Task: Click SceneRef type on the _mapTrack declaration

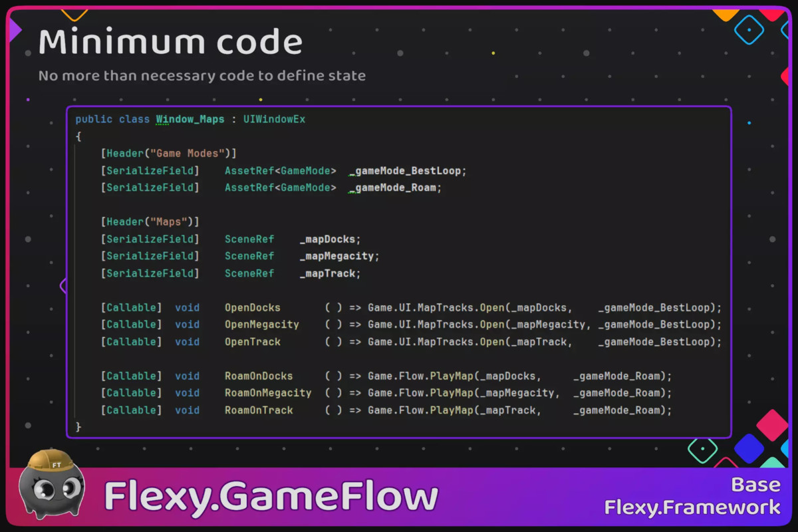Action: [249, 273]
